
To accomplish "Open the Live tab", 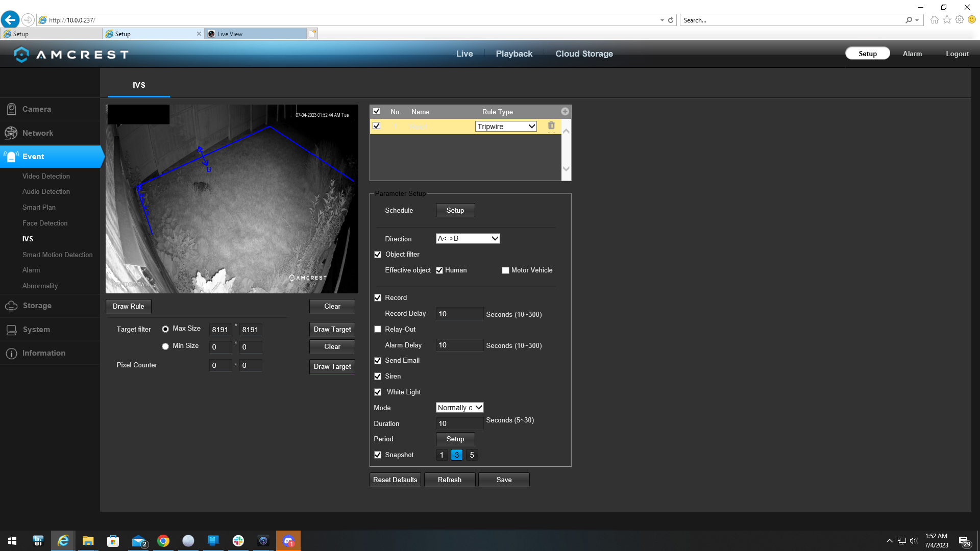I will (464, 54).
